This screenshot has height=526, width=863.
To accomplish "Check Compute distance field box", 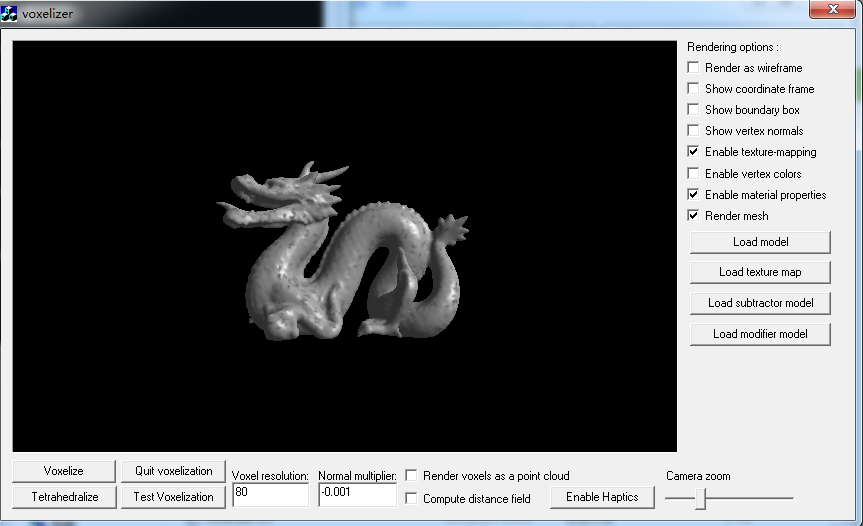I will pos(411,498).
